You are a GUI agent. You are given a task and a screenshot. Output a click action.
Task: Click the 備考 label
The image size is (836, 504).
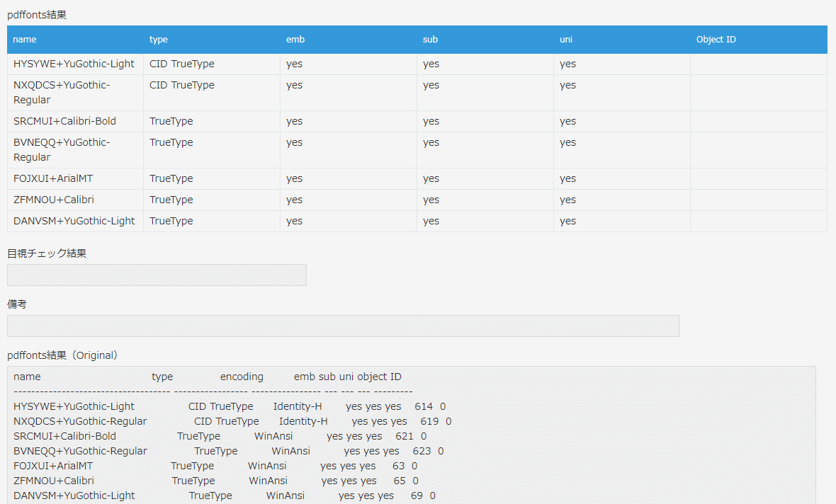[17, 304]
